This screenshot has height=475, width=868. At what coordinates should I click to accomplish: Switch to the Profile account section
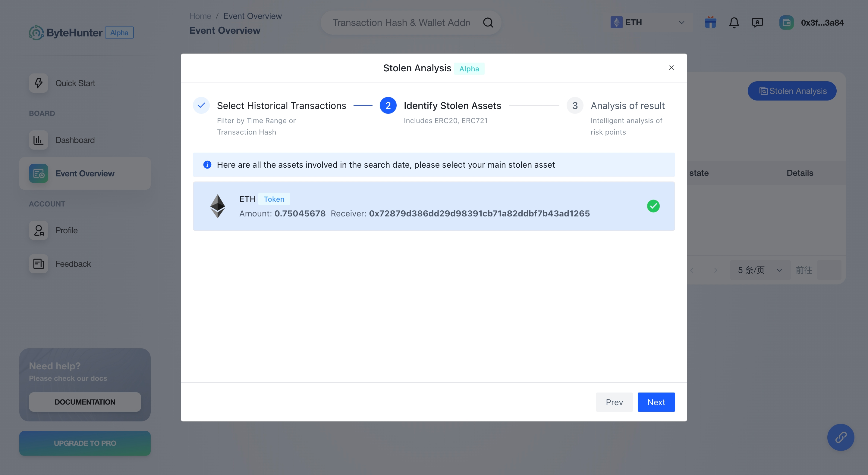[67, 230]
